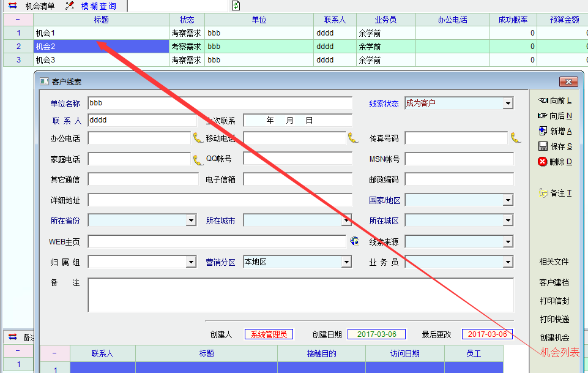Open the WEB主页 globe icon
Screen dimensions: 588x373
[x=354, y=241]
